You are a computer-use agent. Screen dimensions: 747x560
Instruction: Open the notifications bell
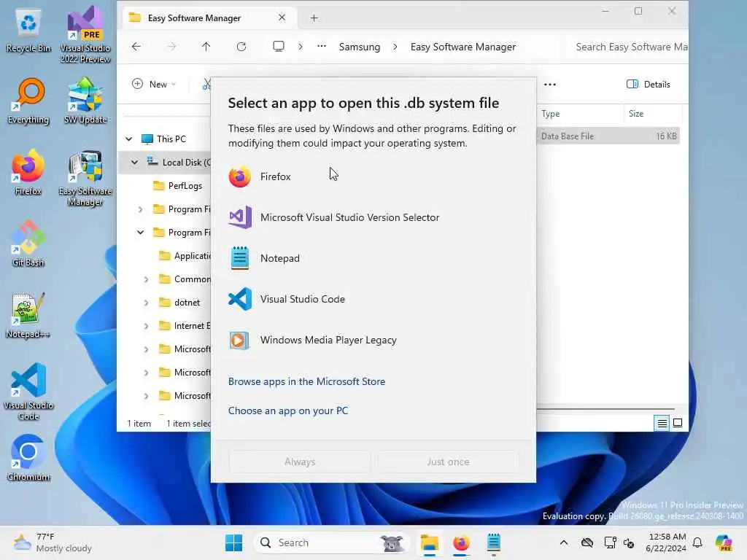point(697,542)
